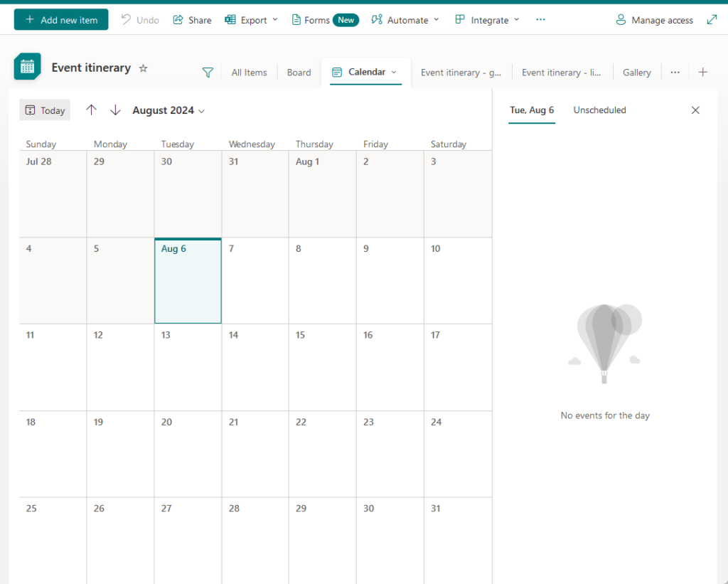Open Manage access

(654, 20)
